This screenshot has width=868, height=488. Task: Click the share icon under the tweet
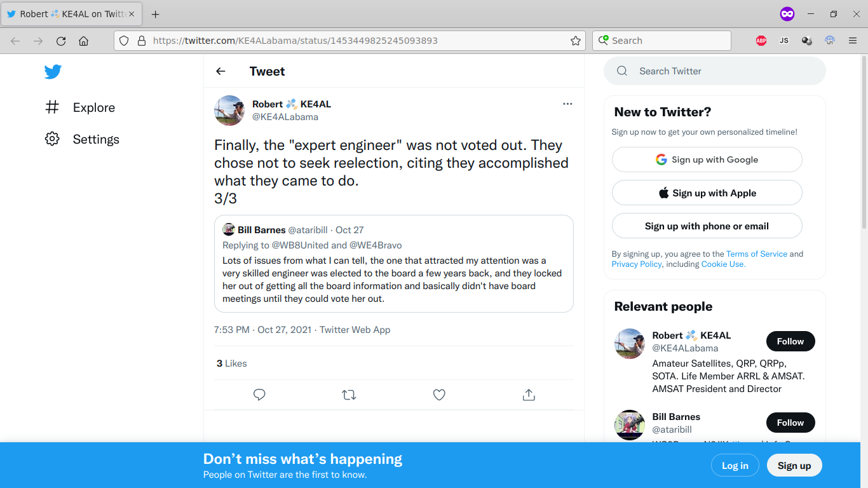(x=529, y=395)
